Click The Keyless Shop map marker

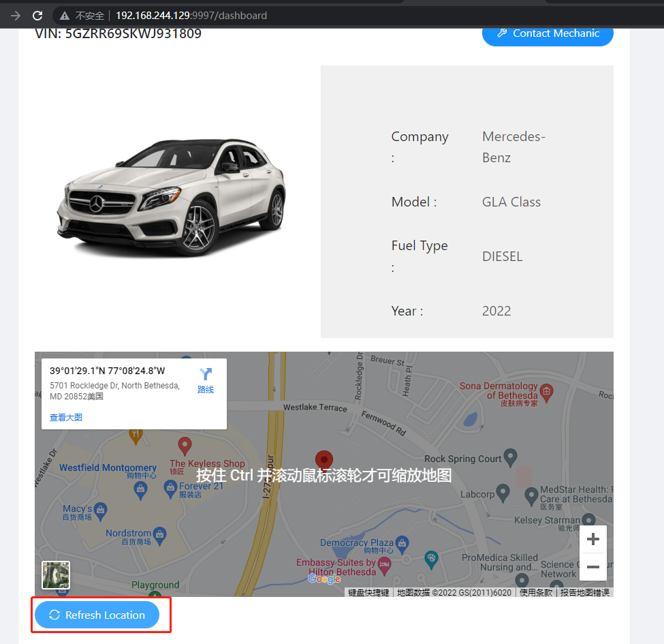pyautogui.click(x=185, y=445)
